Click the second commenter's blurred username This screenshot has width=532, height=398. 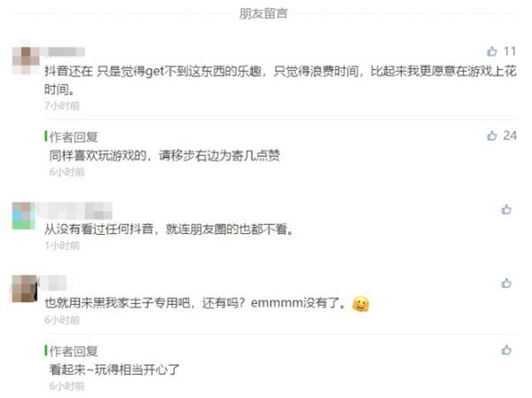click(75, 211)
